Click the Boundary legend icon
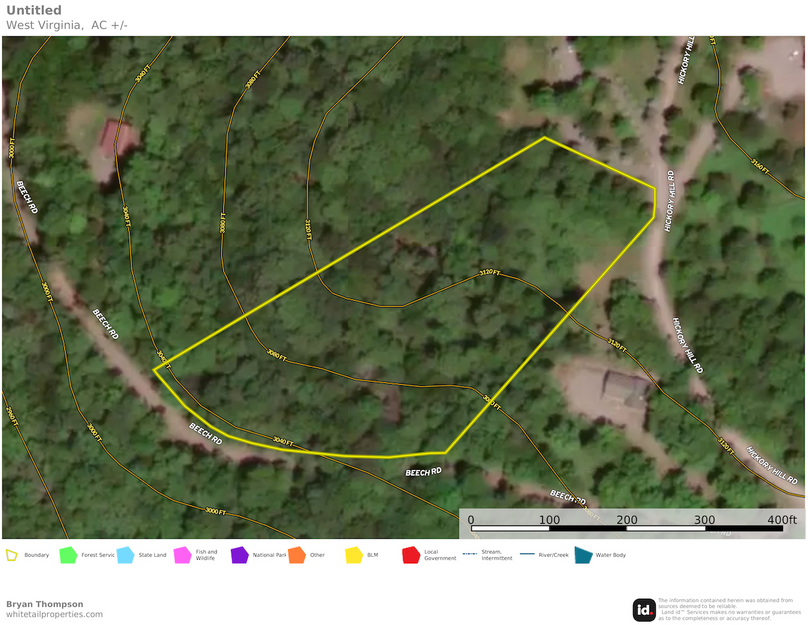 coord(13,553)
